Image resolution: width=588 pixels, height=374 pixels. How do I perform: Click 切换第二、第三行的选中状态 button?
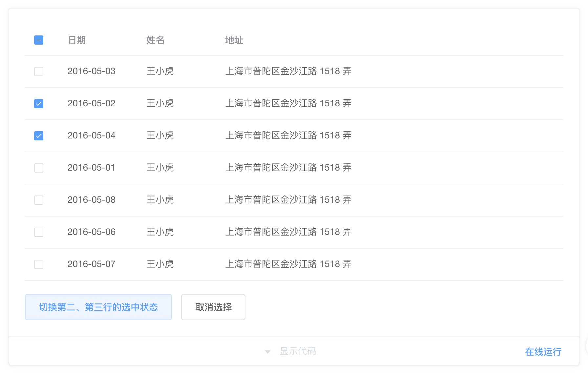(98, 307)
